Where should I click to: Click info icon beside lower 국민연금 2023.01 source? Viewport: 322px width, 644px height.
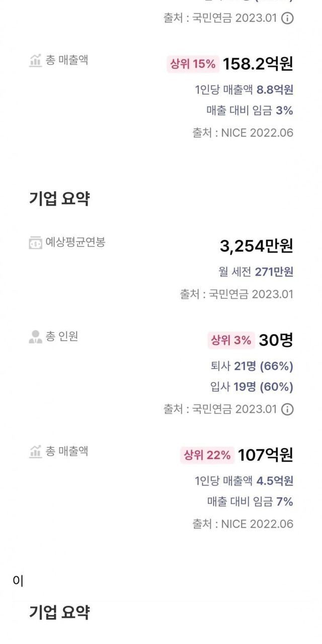[x=287, y=409]
